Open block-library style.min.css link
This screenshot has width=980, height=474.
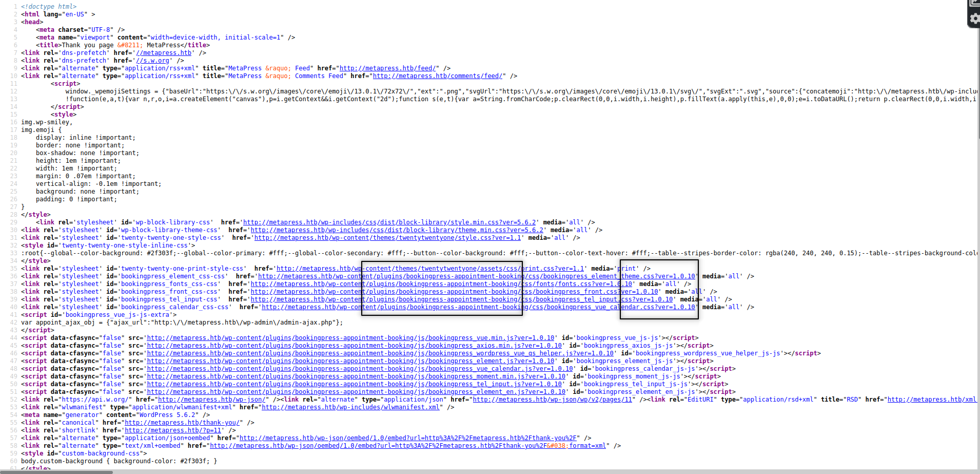(389, 222)
